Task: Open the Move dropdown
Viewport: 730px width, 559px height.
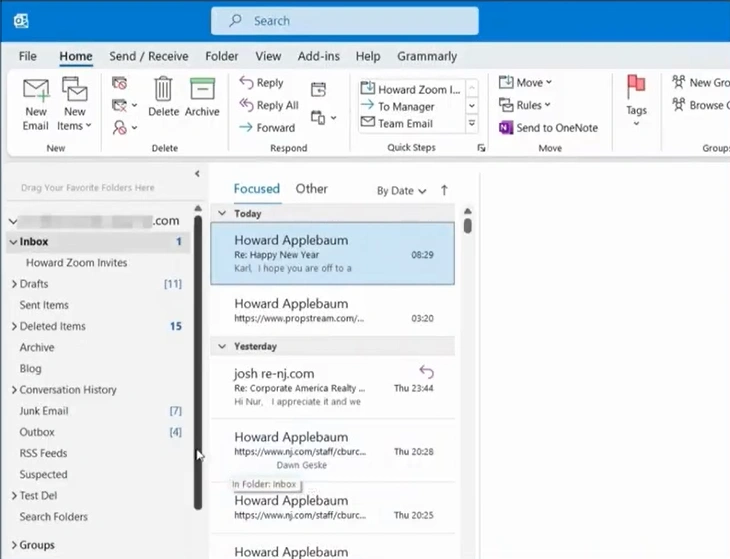Action: [x=525, y=82]
